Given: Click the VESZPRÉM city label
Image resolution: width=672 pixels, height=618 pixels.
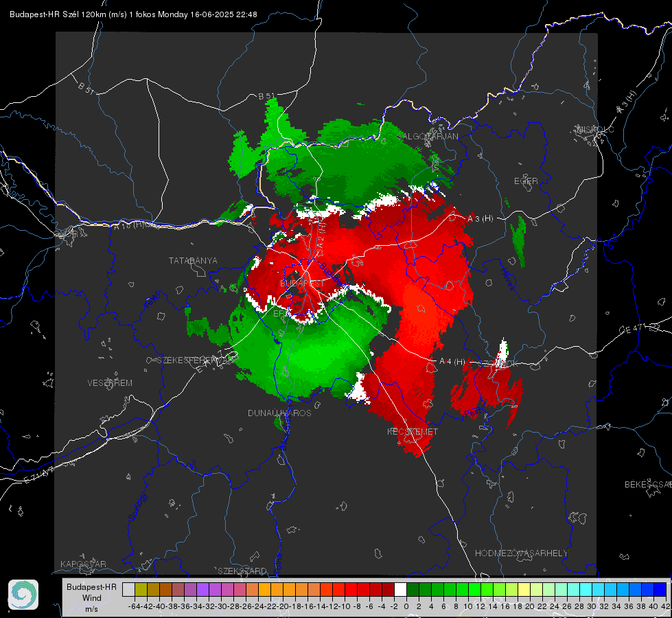Looking at the screenshot, I should [110, 383].
